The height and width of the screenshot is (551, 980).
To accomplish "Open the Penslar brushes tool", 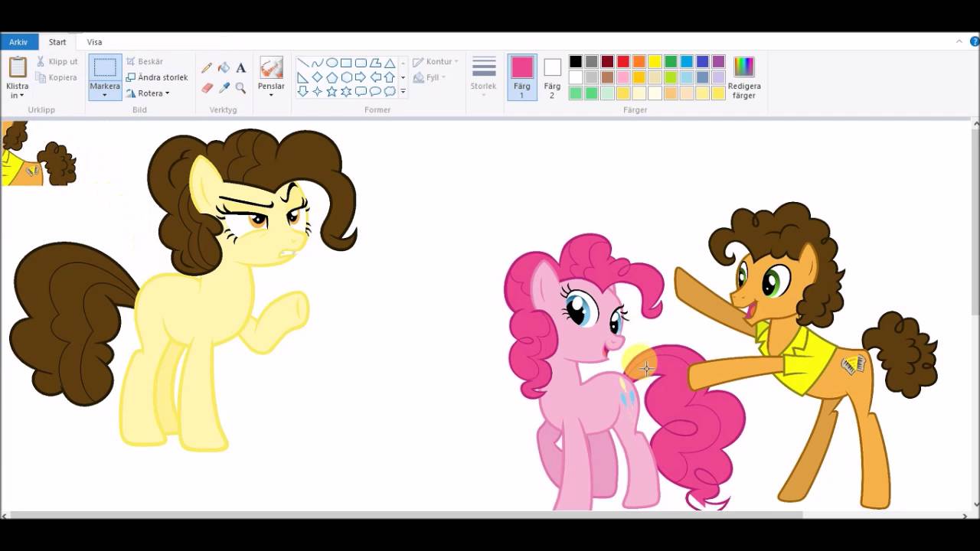I will click(271, 68).
